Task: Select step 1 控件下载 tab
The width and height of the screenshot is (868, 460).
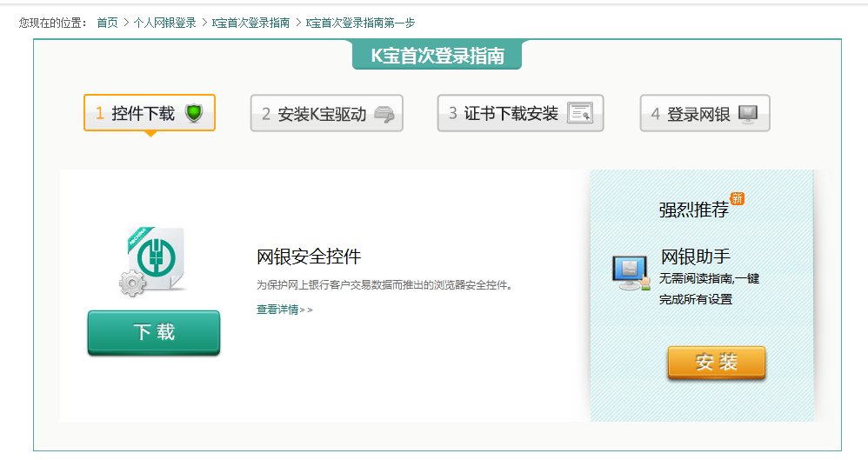Action: tap(150, 113)
